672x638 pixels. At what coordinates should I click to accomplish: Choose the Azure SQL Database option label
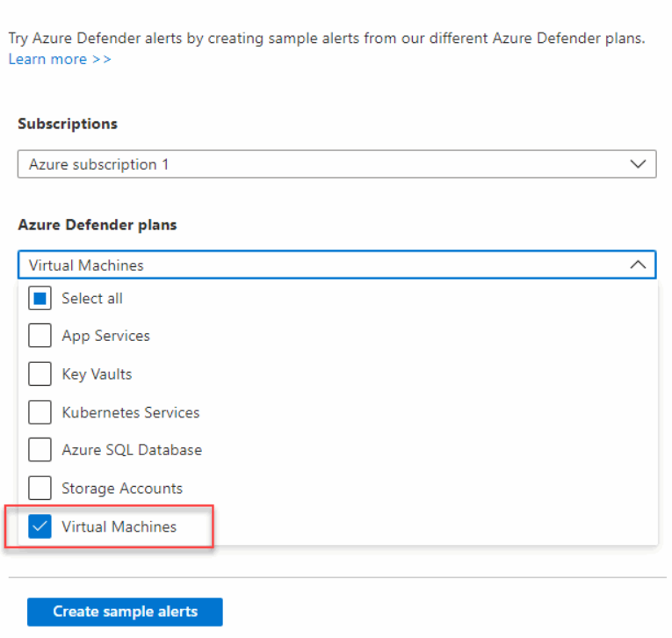[132, 450]
